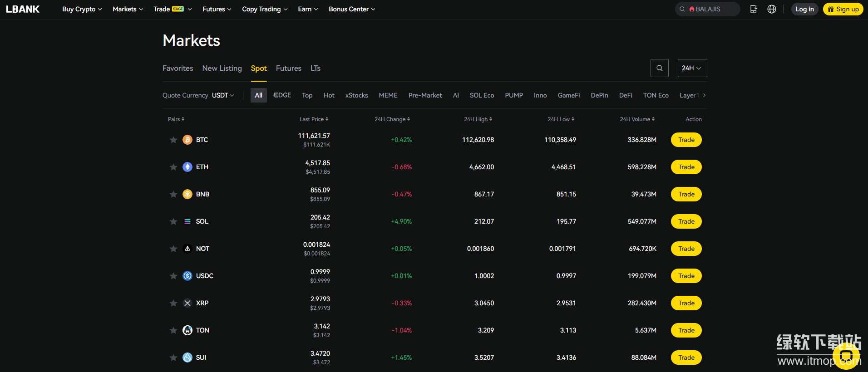
Task: Toggle the favorite star for SOL
Action: click(173, 221)
